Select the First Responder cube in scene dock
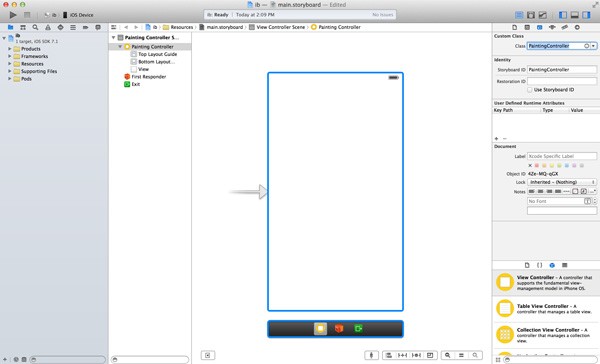Image resolution: width=600 pixels, height=364 pixels. 339,328
